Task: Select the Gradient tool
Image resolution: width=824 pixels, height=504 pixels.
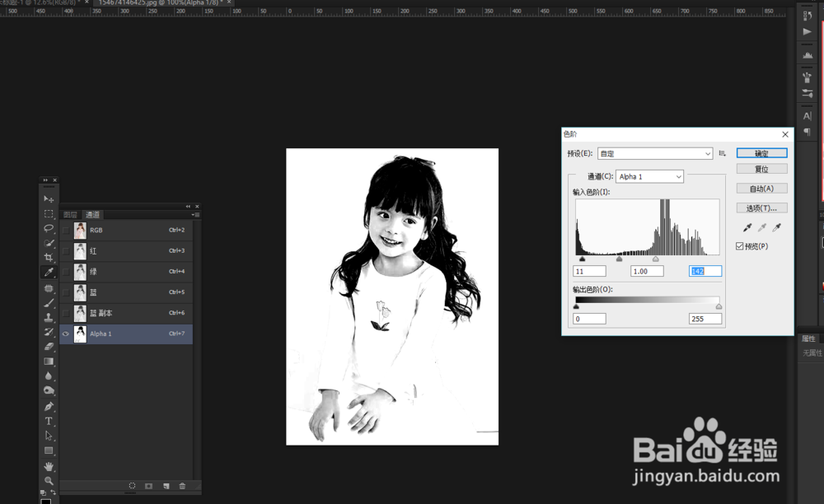Action: coord(49,362)
